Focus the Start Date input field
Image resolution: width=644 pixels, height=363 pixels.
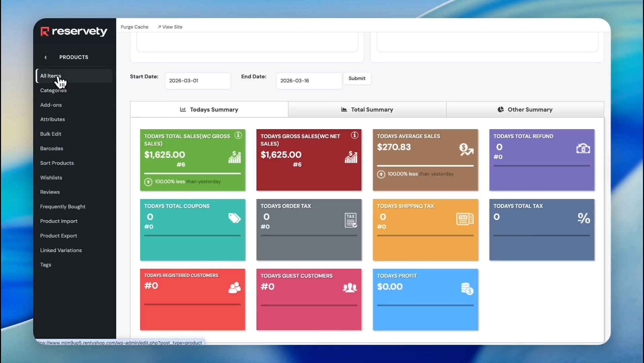tap(198, 81)
